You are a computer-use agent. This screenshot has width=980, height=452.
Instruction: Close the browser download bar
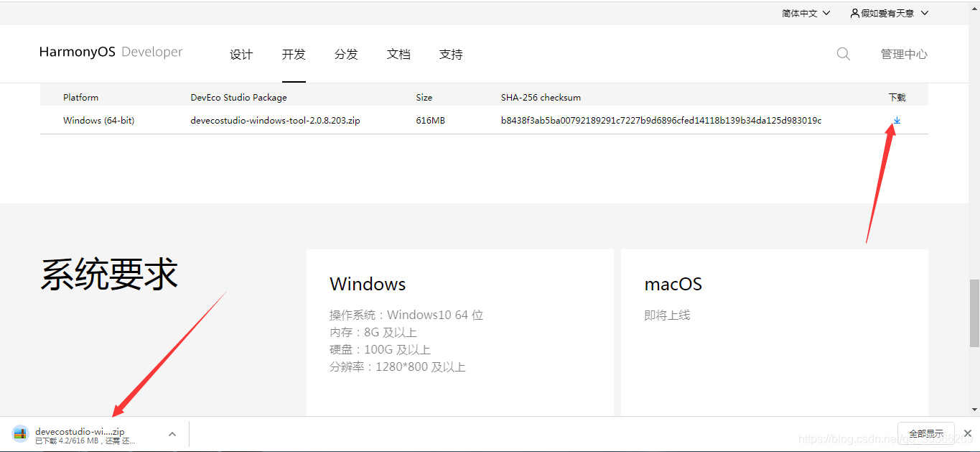coord(967,433)
